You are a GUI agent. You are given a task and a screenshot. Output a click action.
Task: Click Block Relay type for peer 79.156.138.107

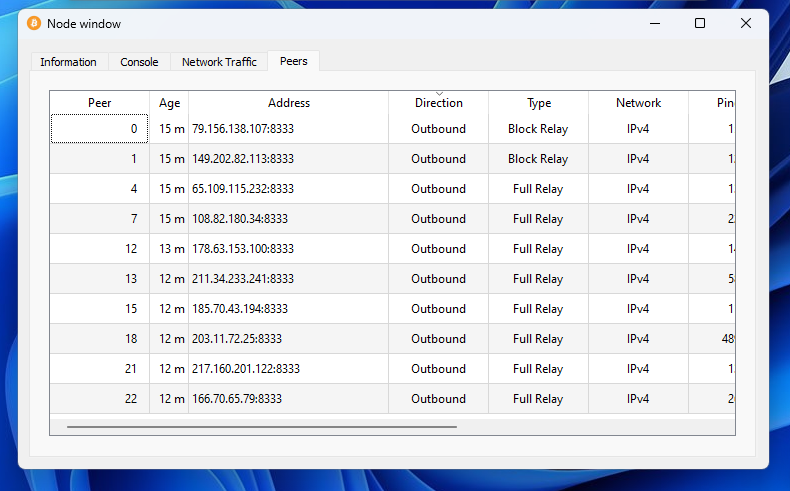tap(538, 129)
